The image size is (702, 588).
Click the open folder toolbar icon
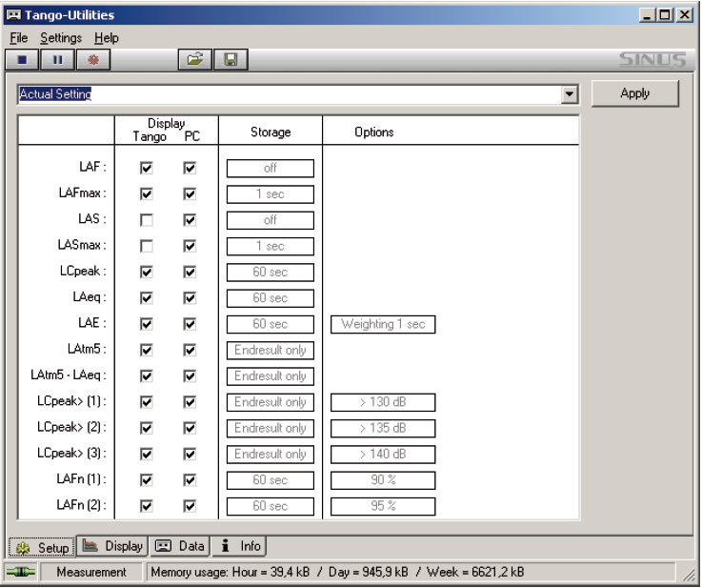pos(193,60)
